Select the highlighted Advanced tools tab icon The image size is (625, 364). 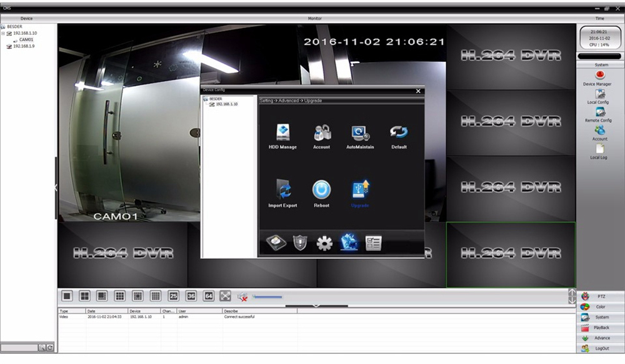pos(349,242)
